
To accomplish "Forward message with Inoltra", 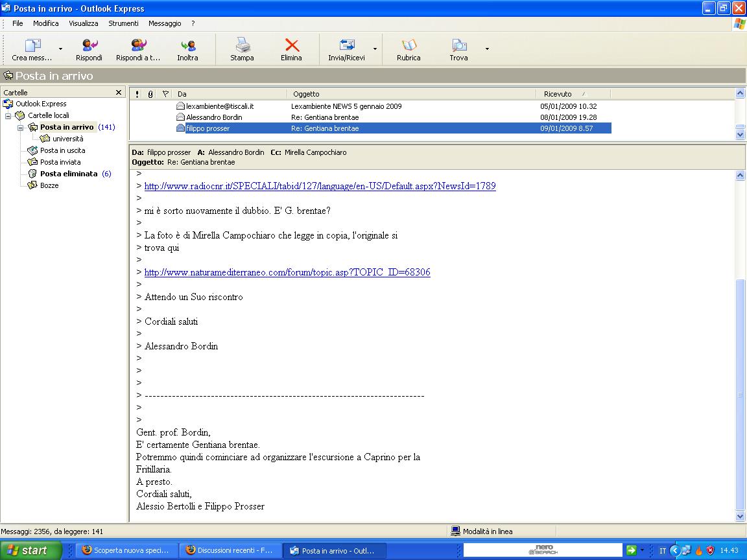I will [187, 49].
